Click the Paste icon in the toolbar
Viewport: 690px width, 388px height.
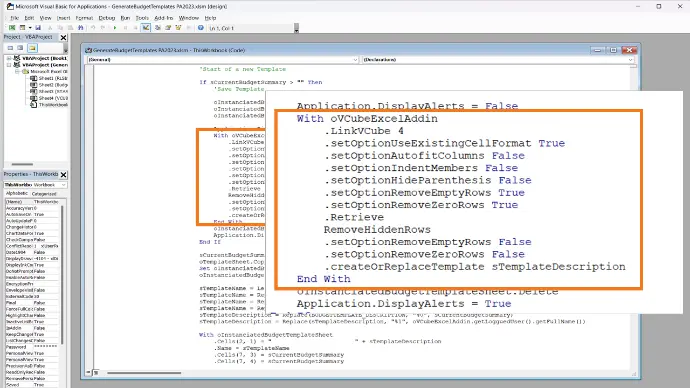click(70, 28)
